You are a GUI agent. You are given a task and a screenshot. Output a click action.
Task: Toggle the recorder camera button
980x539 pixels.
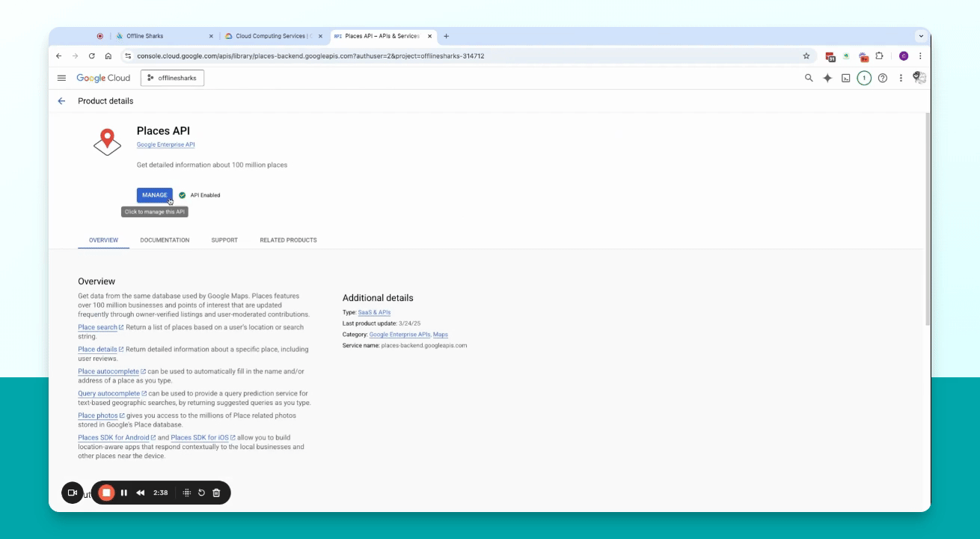pos(73,493)
